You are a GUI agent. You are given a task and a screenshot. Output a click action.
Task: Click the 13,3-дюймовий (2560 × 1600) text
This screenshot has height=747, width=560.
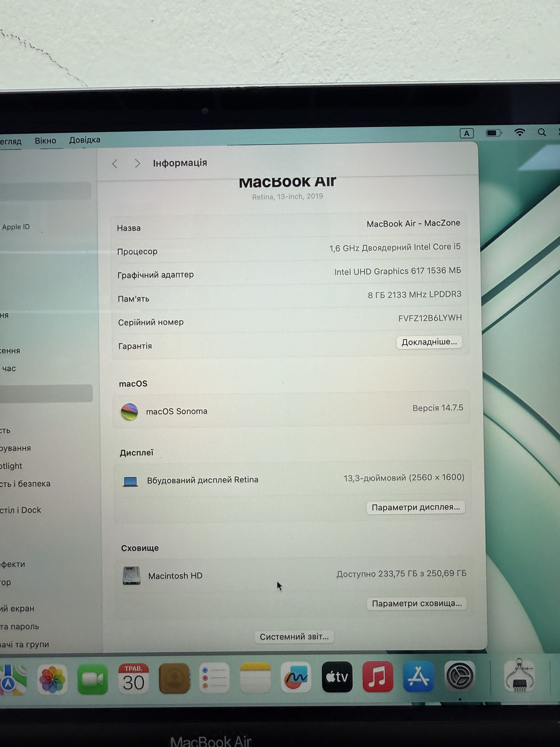[x=404, y=477]
